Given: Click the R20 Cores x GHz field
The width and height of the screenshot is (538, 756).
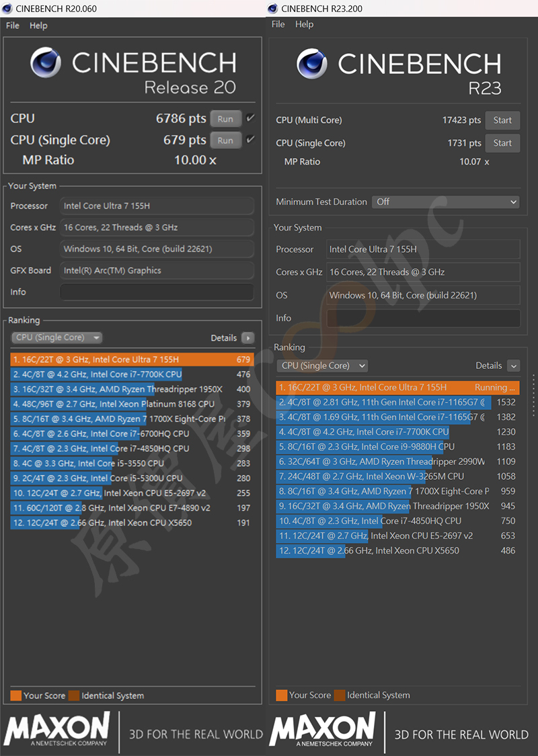Looking at the screenshot, I should click(x=157, y=227).
